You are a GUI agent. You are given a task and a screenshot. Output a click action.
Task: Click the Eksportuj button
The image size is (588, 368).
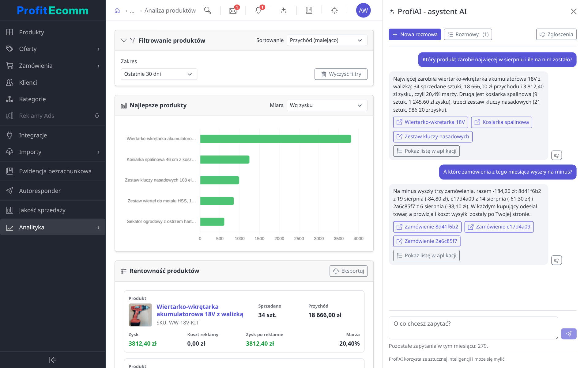(x=349, y=271)
